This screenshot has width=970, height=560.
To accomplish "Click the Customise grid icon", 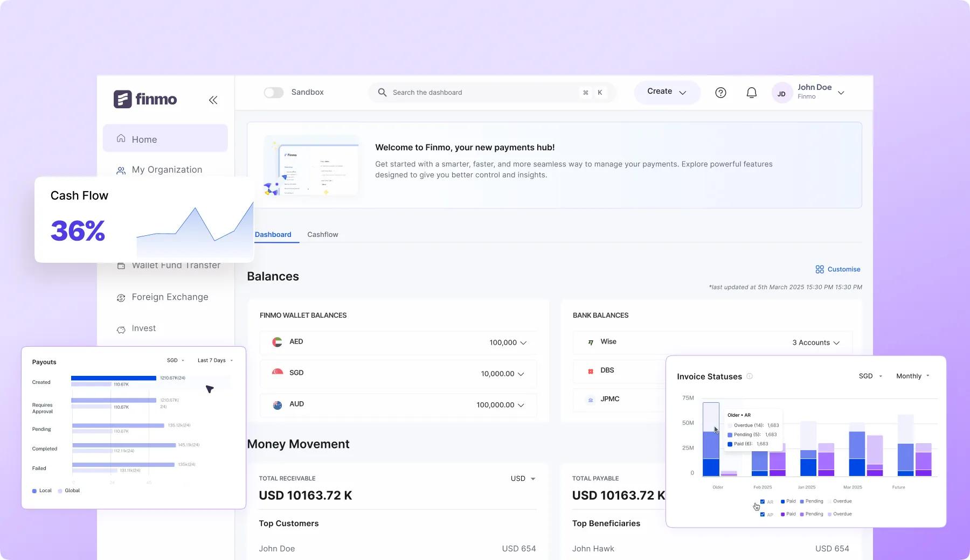I will [x=820, y=269].
